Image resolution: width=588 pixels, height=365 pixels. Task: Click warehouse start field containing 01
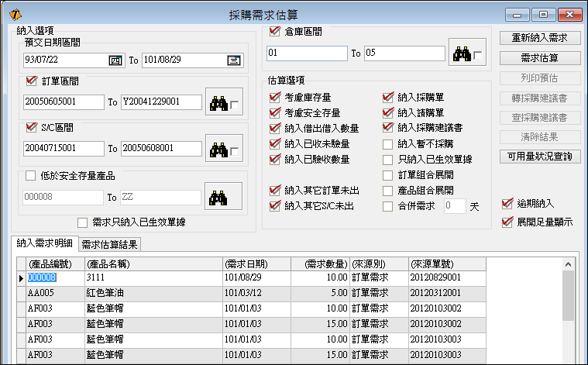point(306,53)
